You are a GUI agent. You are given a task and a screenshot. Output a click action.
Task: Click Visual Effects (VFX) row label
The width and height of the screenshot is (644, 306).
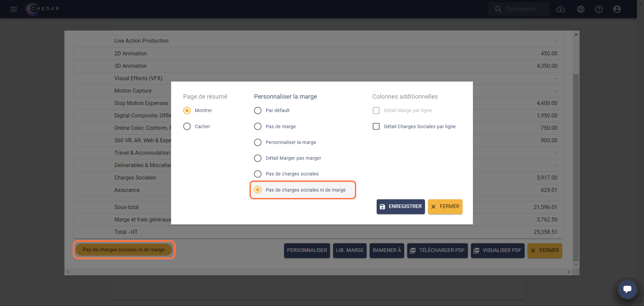pos(138,78)
